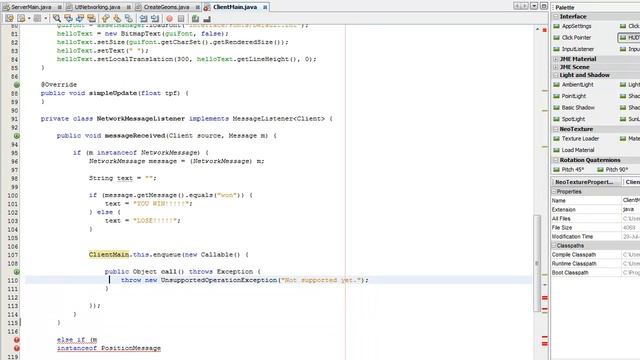Collapse the Properties section

[x=554, y=191]
